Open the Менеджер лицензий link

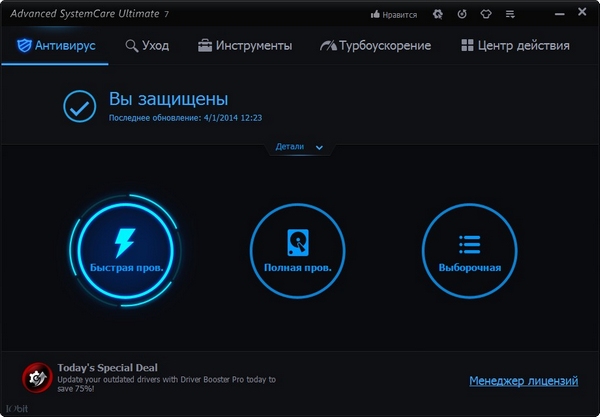(523, 381)
